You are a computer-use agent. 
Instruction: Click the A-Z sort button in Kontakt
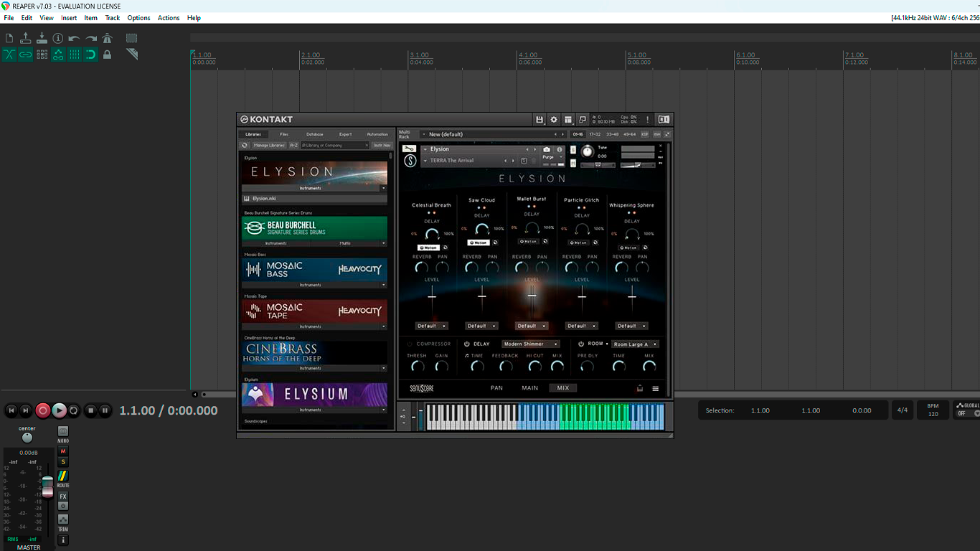click(293, 145)
